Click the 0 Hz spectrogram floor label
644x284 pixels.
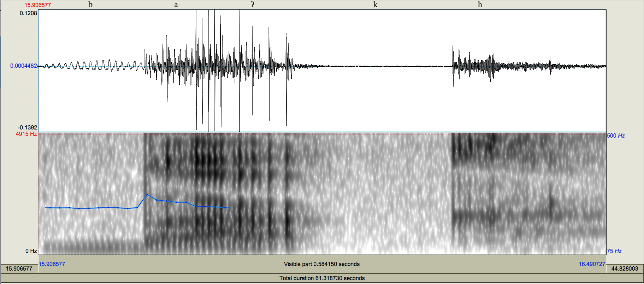[31, 251]
